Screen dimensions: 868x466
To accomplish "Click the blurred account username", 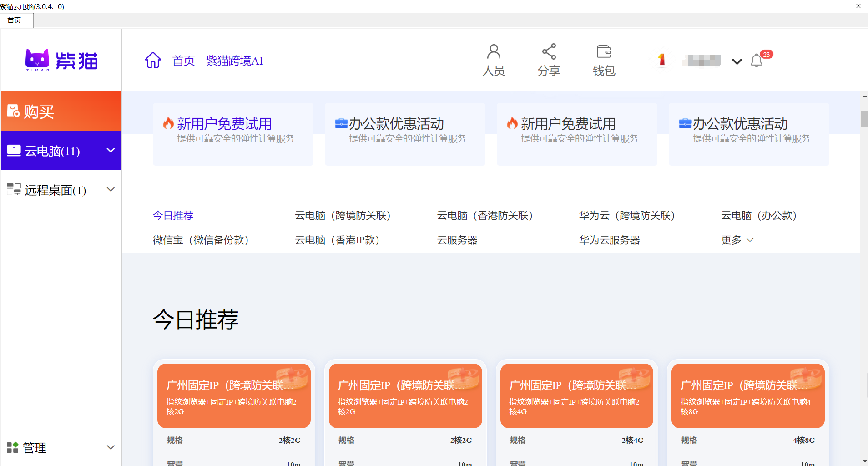I will click(701, 60).
